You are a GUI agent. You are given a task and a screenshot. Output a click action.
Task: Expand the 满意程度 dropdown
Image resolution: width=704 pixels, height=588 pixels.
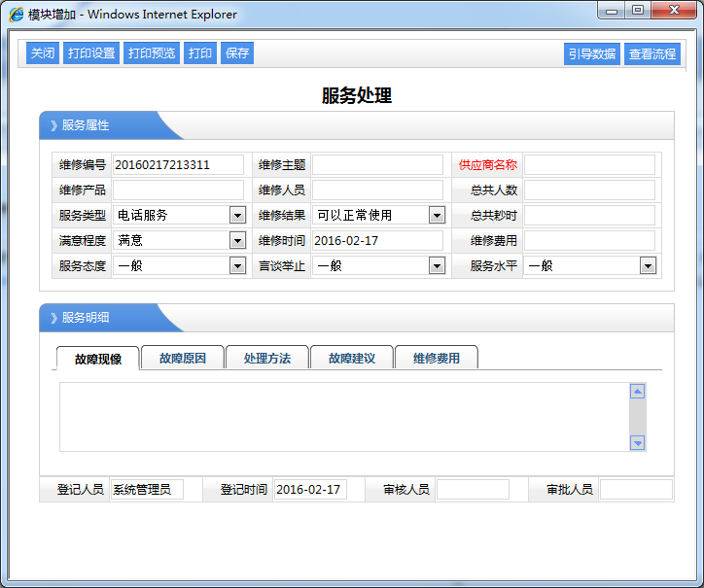pos(237,240)
